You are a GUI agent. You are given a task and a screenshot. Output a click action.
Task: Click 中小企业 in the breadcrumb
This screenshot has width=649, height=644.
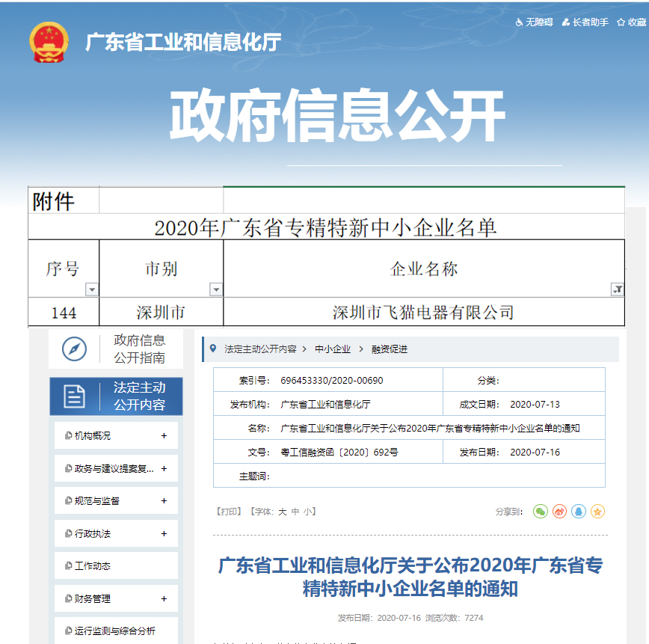(332, 349)
